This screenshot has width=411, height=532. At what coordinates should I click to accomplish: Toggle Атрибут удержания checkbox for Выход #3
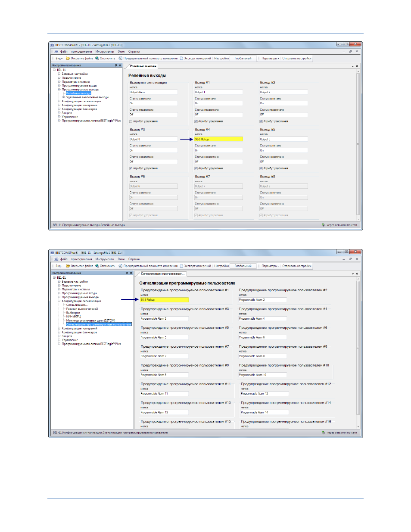tap(131, 168)
